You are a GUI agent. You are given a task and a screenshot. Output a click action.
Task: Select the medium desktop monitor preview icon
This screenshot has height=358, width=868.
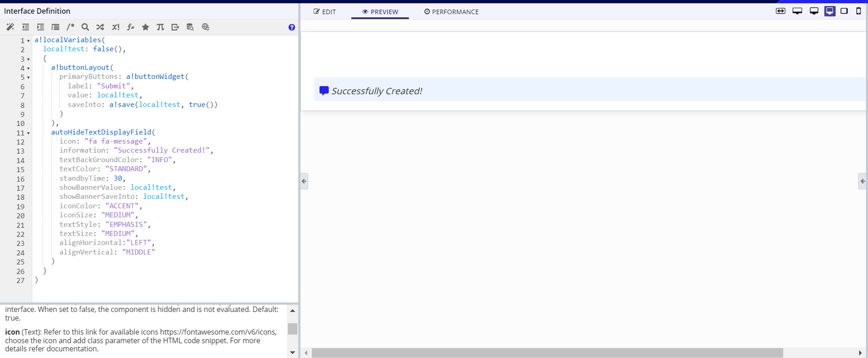click(814, 11)
